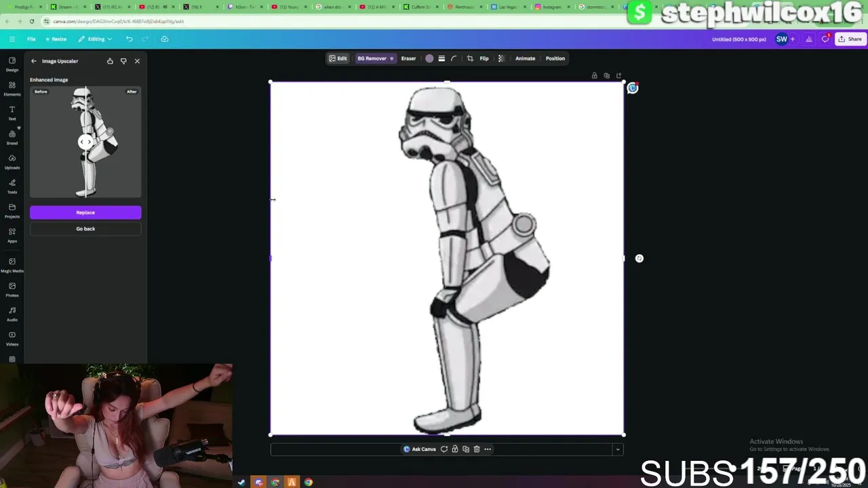Image resolution: width=868 pixels, height=488 pixels.
Task: Open the Apps sidebar tab
Action: (12, 235)
